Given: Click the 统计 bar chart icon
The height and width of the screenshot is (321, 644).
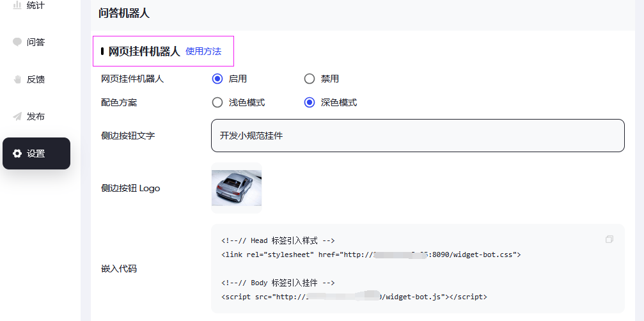Looking at the screenshot, I should 17,5.
